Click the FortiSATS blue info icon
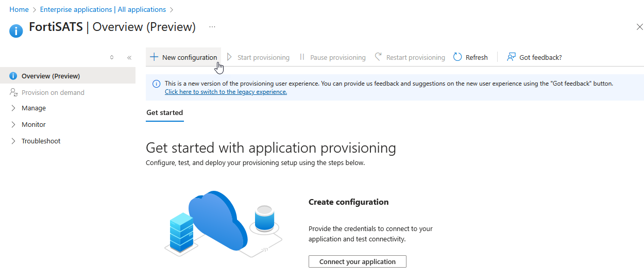The height and width of the screenshot is (279, 644). tap(16, 31)
